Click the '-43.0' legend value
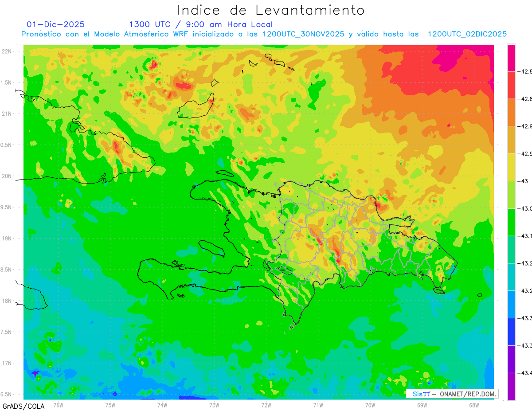 525,208
